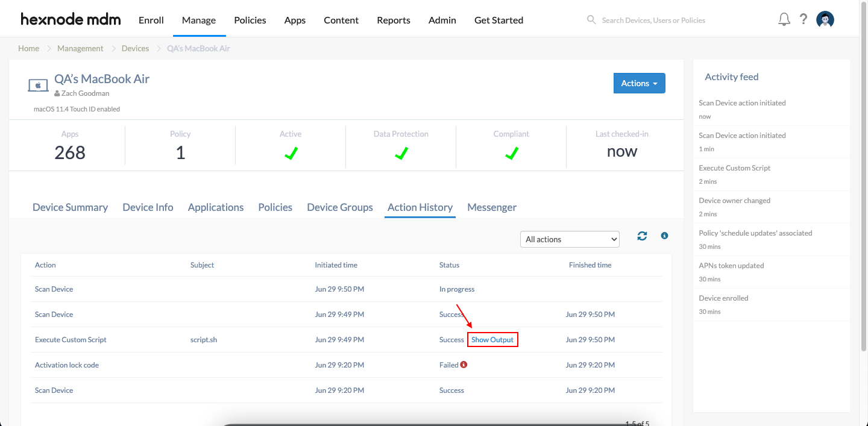Open the Policies menu in top navigation

(250, 20)
